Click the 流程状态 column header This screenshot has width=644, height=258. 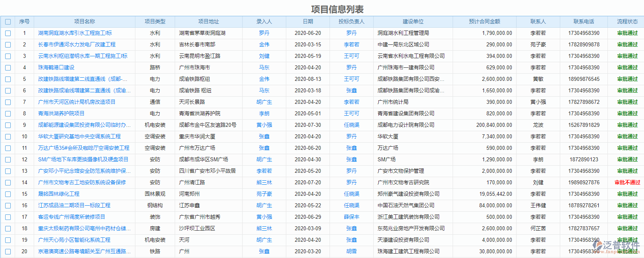click(627, 22)
